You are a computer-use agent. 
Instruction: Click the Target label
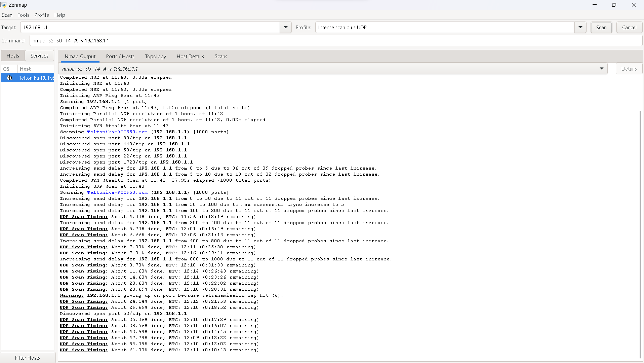(9, 28)
